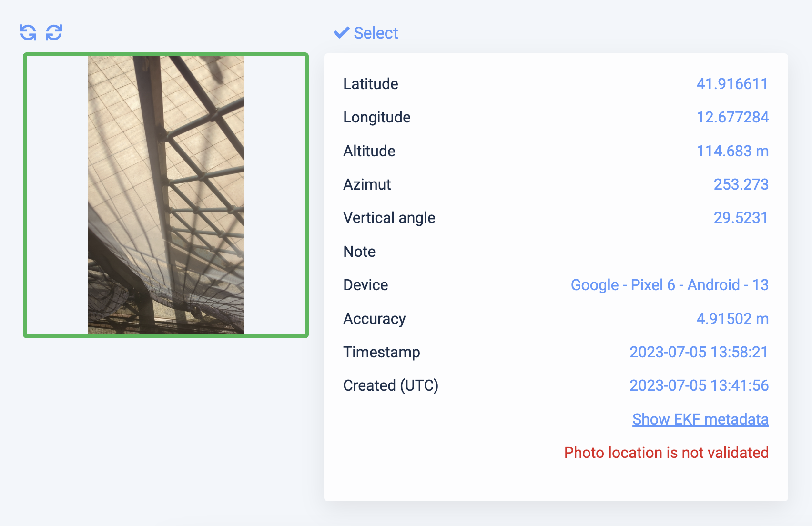Click the altitude value 114.683 m

732,151
